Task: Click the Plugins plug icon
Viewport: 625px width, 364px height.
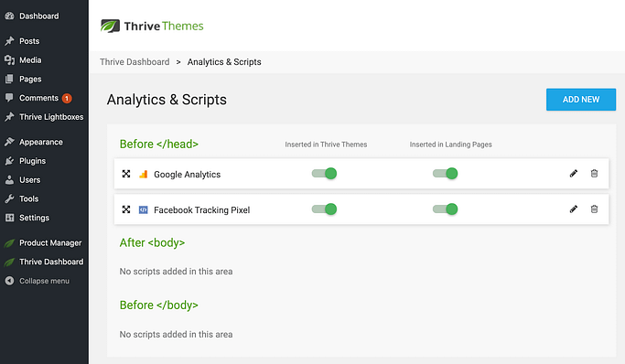Action: [9, 161]
